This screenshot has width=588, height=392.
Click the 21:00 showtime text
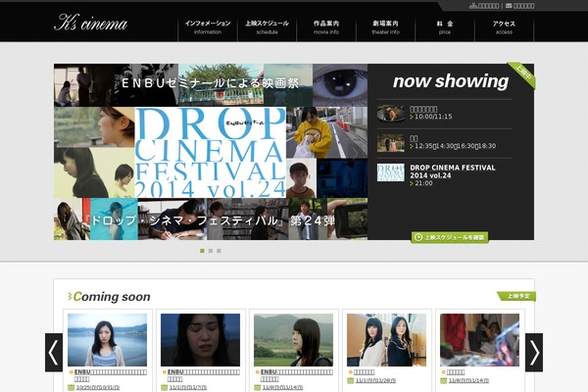tap(423, 183)
